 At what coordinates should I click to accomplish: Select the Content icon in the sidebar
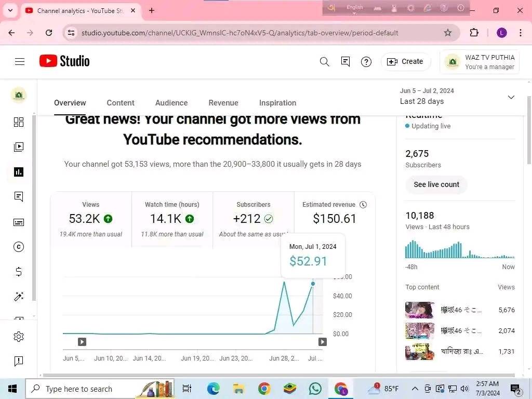click(19, 147)
